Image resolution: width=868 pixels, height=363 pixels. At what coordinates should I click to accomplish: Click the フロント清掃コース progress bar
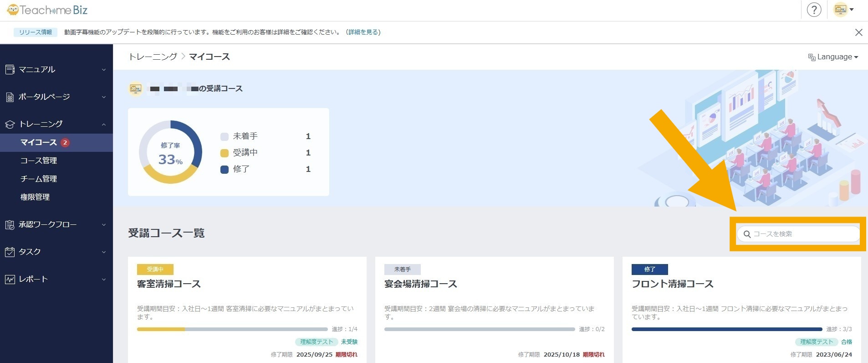tap(727, 329)
